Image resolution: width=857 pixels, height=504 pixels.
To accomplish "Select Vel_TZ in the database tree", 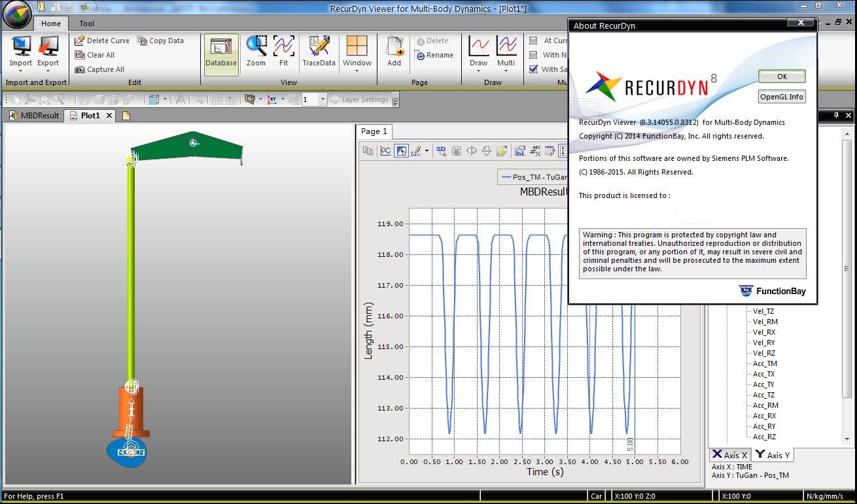I will [x=763, y=311].
